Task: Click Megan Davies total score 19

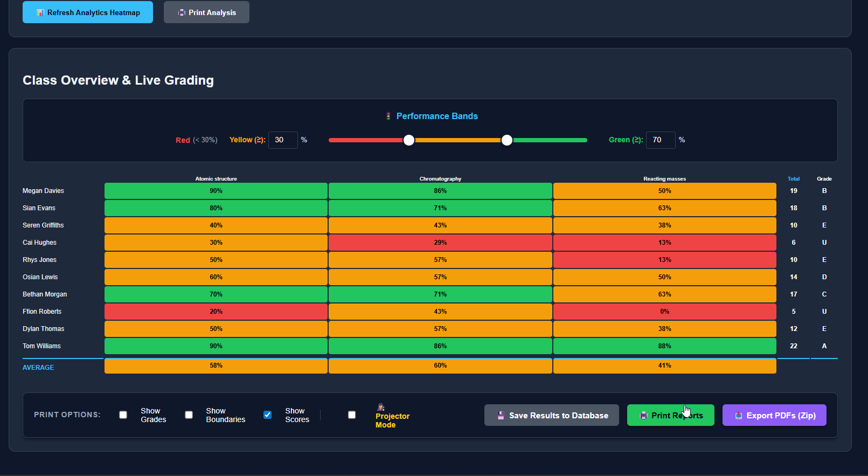Action: [x=794, y=191]
